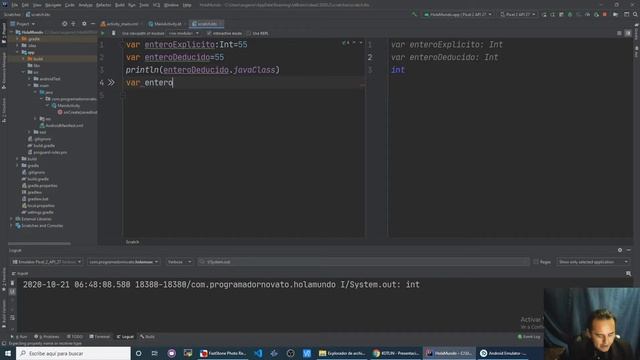Open the Refactor menu
640x360 pixels.
click(103, 5)
